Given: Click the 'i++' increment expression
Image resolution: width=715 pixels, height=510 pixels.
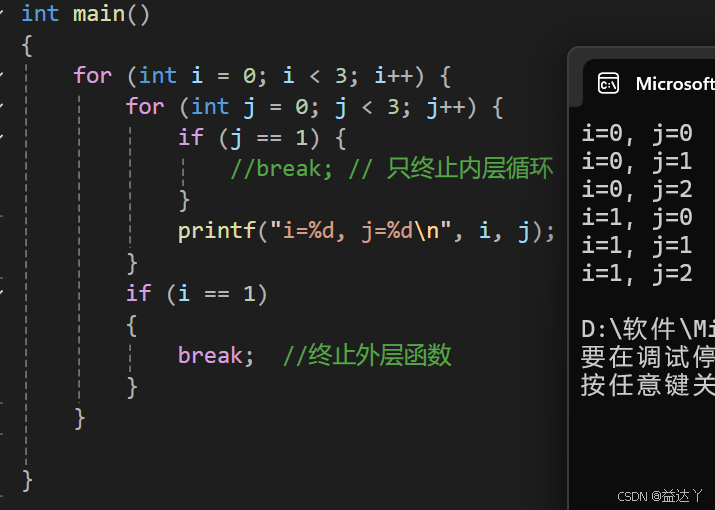Looking at the screenshot, I should 394,75.
